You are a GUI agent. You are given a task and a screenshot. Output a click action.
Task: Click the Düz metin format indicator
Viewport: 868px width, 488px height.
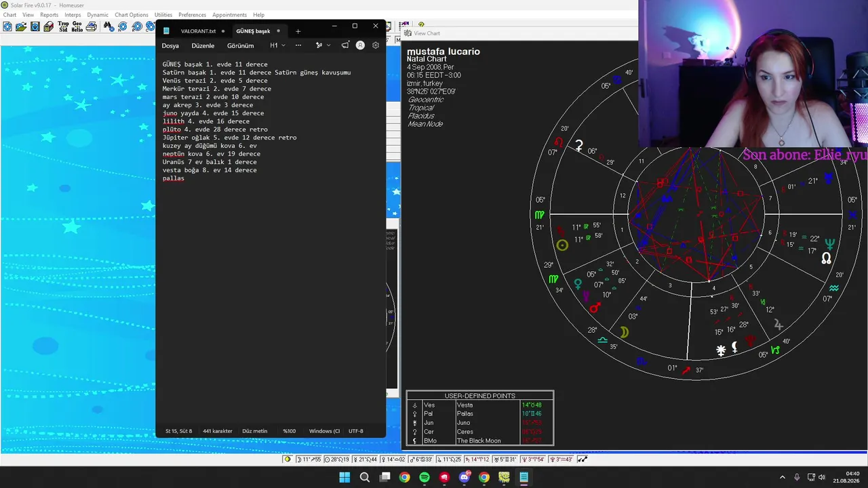point(254,431)
